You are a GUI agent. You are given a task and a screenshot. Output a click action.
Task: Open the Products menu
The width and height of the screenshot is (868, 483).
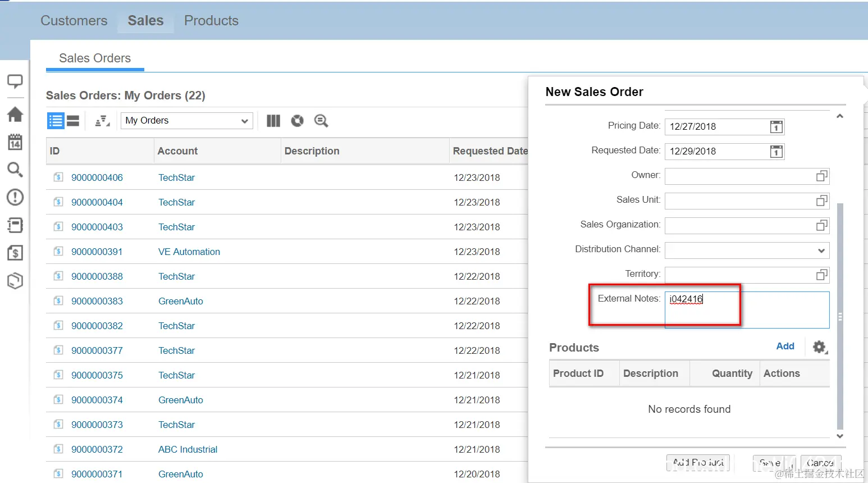[x=211, y=21]
